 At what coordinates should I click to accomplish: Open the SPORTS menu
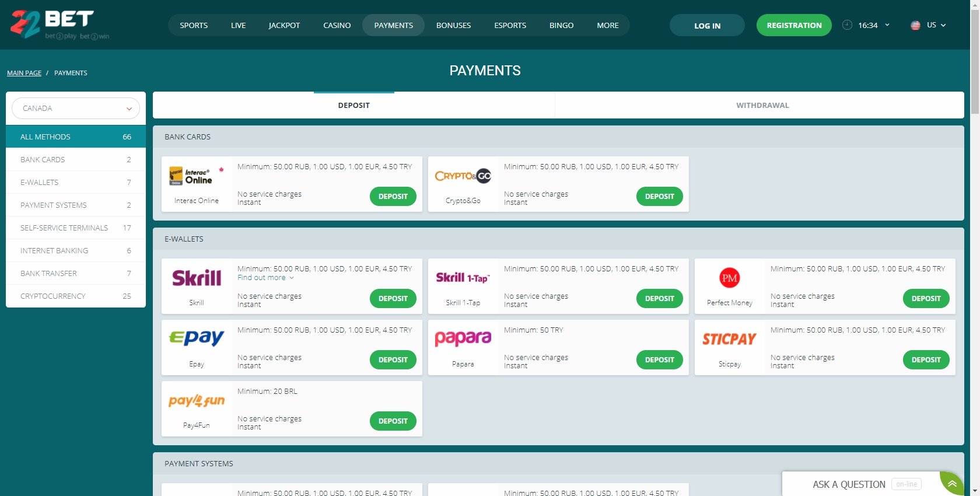point(194,25)
